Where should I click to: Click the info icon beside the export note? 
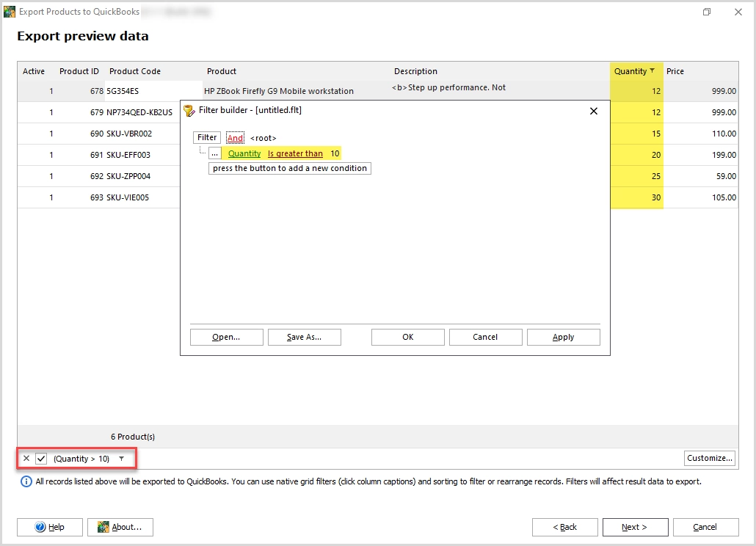(26, 481)
